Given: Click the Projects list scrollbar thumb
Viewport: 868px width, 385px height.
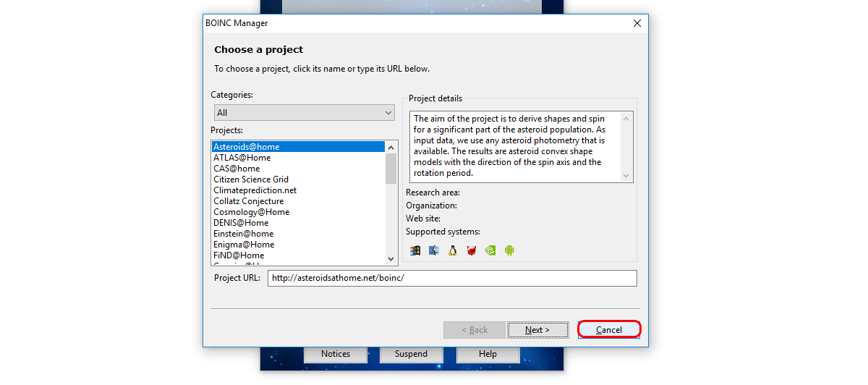Looking at the screenshot, I should tap(391, 169).
